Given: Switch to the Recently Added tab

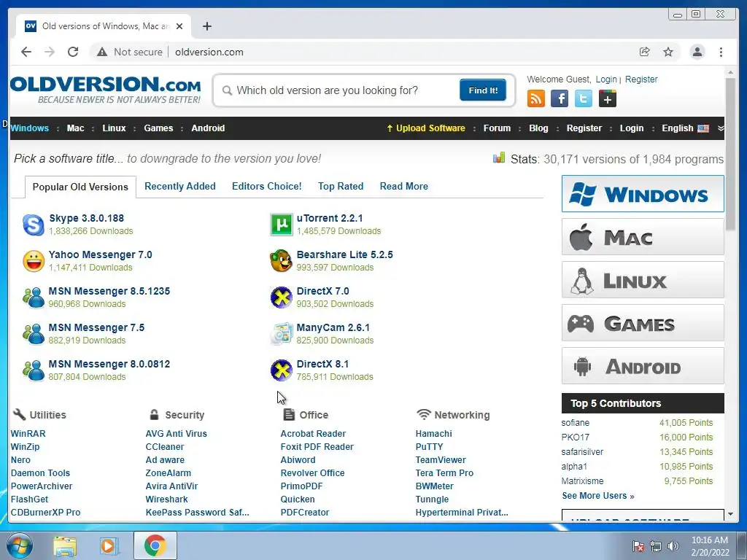Looking at the screenshot, I should point(180,186).
